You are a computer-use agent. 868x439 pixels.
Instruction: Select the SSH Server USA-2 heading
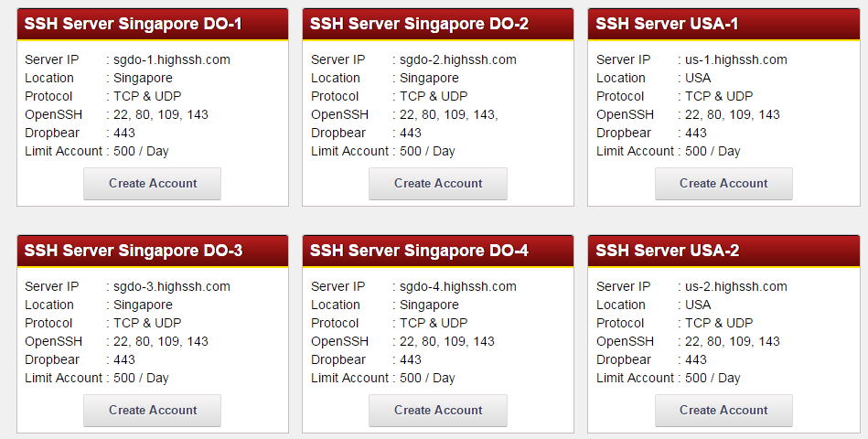pos(668,251)
